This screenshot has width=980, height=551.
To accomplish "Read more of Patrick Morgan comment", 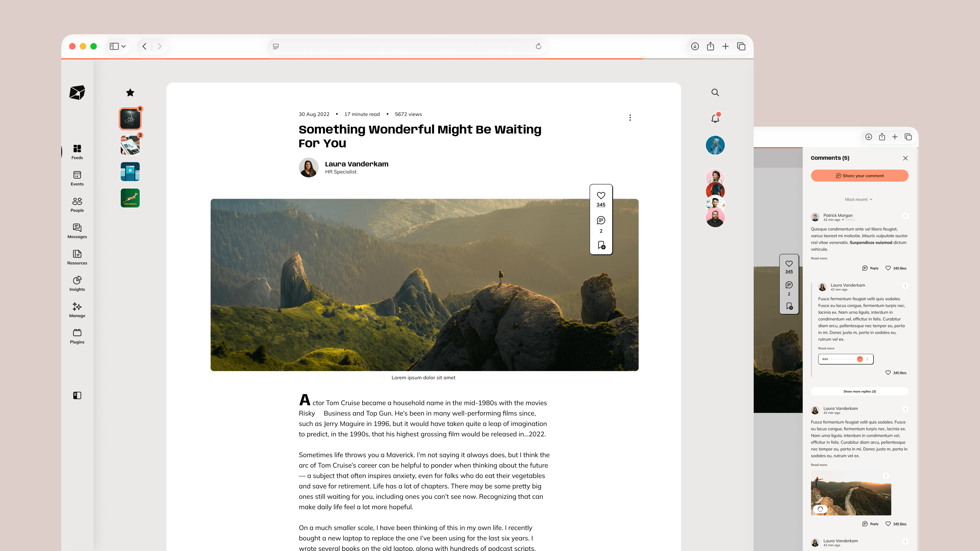I will 819,258.
